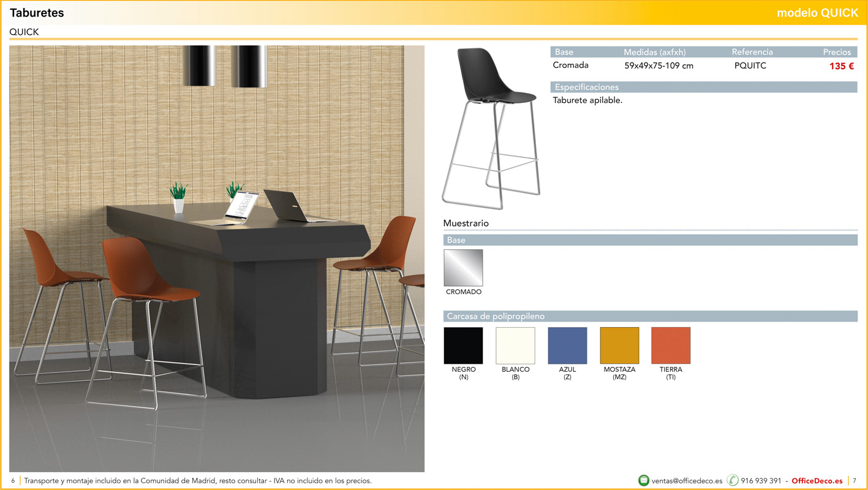Select the Cromado base finish swatch
The height and width of the screenshot is (490, 868).
pyautogui.click(x=463, y=268)
